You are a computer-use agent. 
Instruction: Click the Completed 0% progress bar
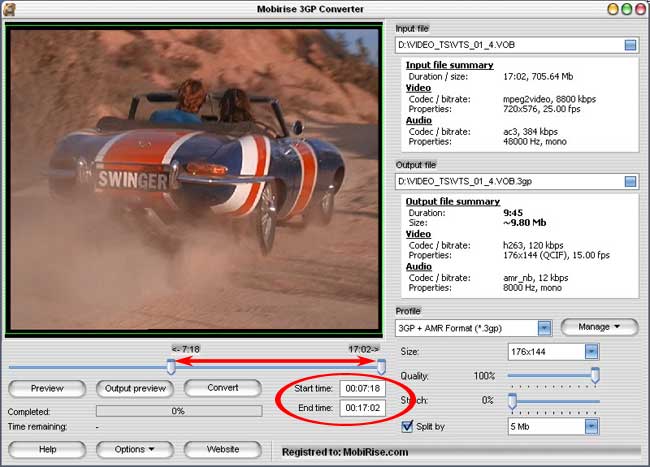point(179,411)
